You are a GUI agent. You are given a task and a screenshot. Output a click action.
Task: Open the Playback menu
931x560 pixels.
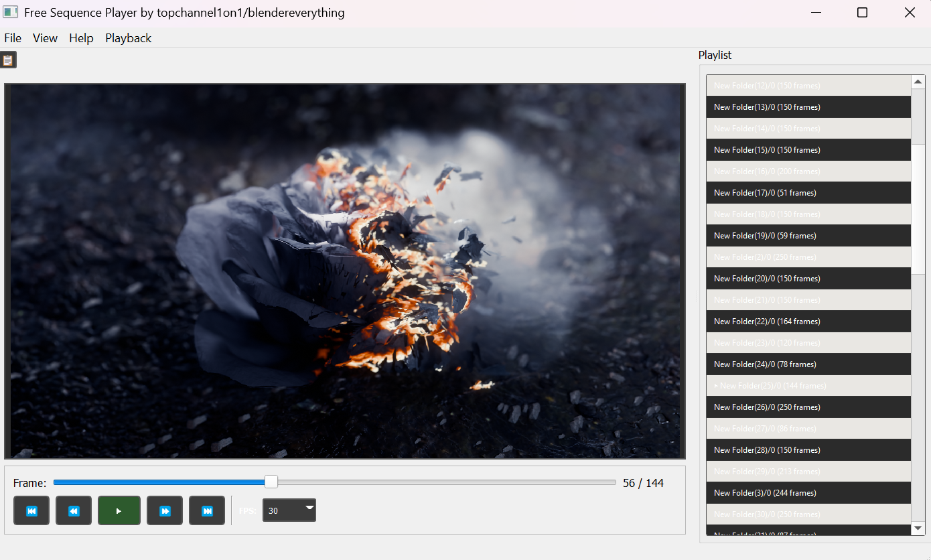coord(128,38)
